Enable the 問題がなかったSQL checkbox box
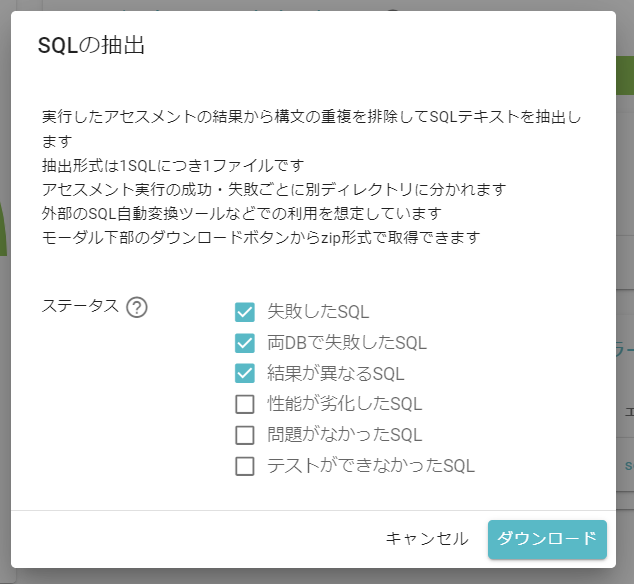634x584 pixels. [x=245, y=435]
